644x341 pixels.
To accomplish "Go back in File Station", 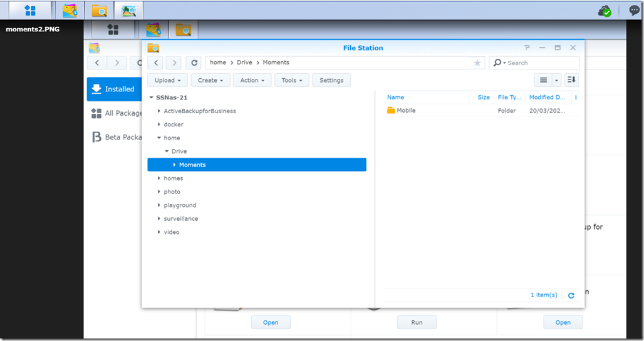I will (155, 63).
